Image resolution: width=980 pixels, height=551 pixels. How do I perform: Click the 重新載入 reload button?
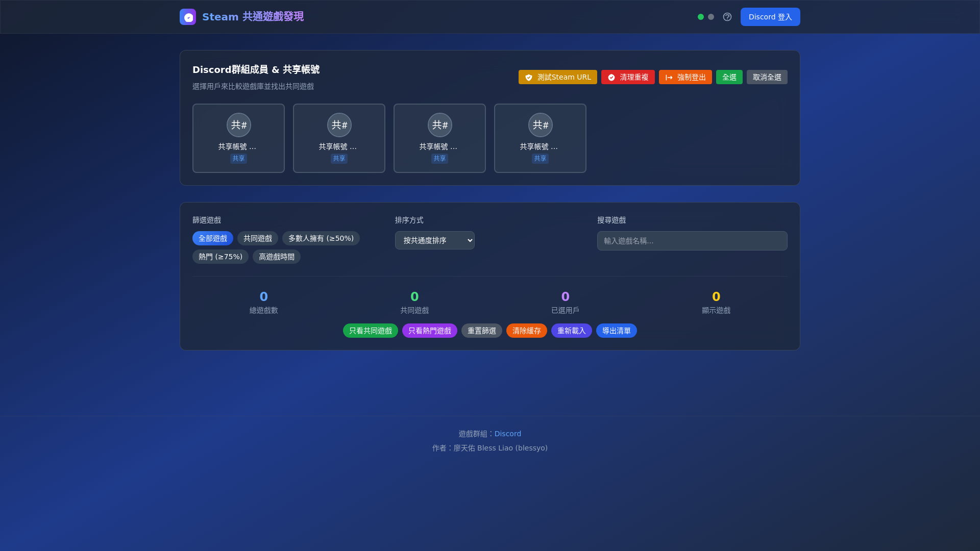[572, 331]
